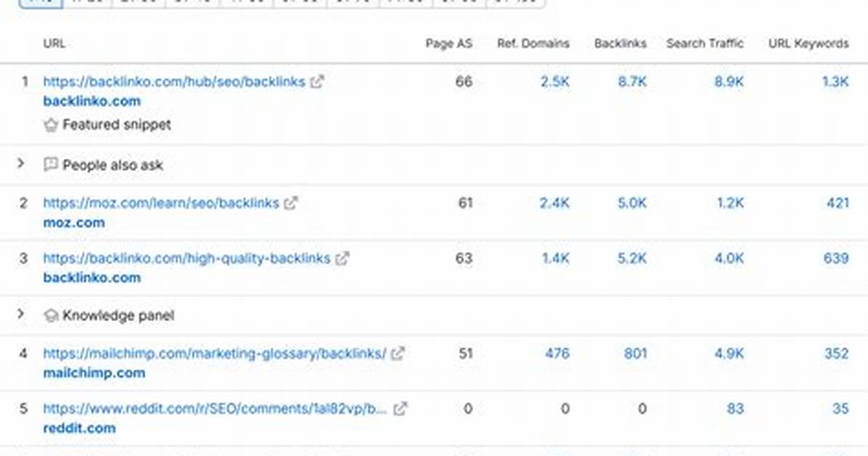
Task: Open external link icon for backlinko.com/high-quality-backlinks
Action: coord(342,258)
